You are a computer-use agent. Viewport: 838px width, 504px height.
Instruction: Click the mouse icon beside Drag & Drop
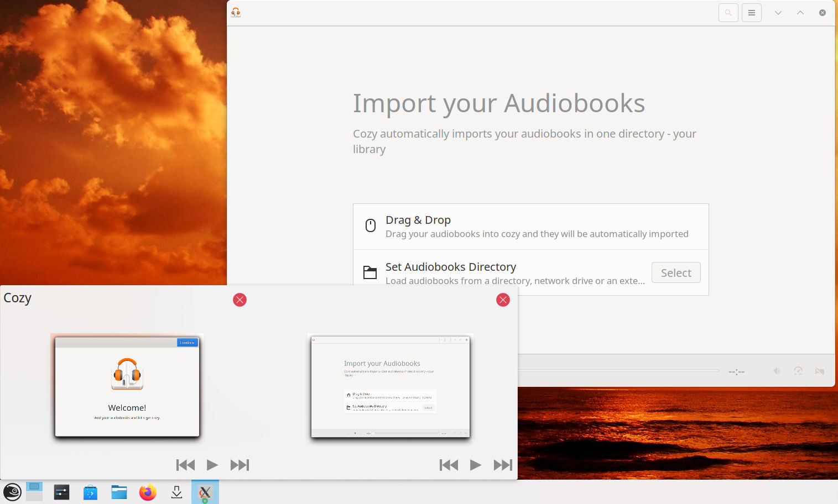coord(371,225)
